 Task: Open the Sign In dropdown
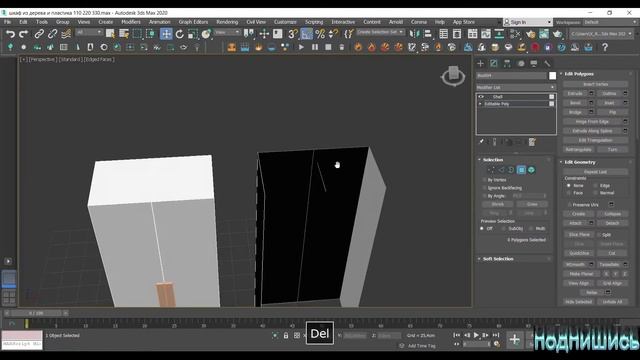click(528, 22)
